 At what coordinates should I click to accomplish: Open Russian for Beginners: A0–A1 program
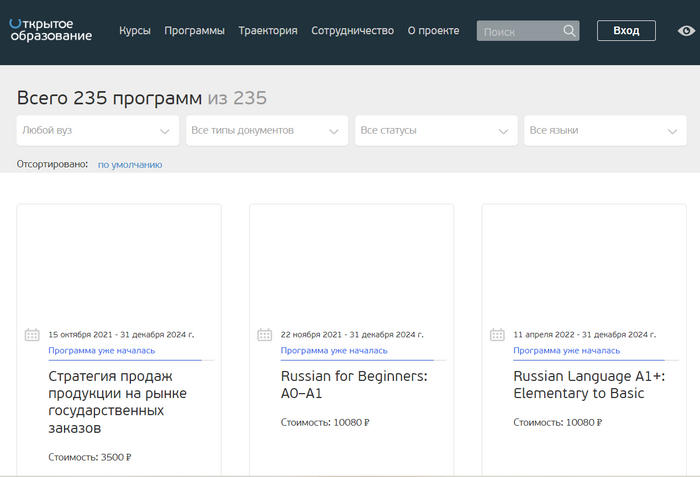tap(353, 385)
